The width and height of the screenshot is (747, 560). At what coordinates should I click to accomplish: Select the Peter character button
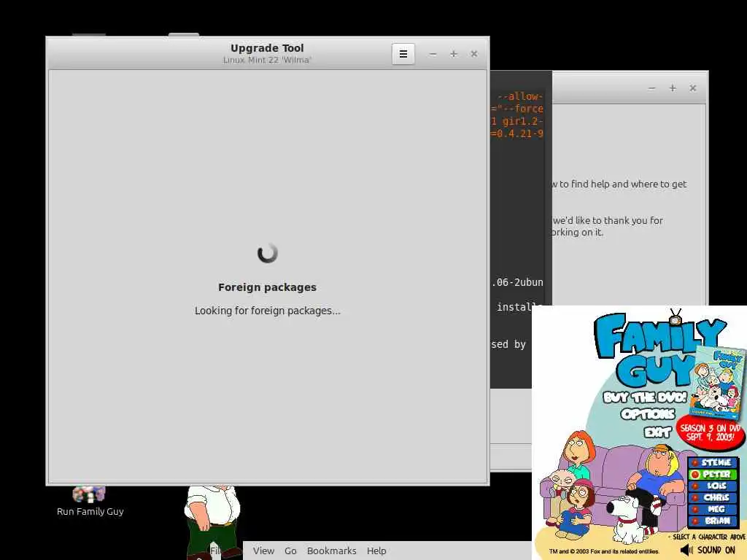coord(713,474)
